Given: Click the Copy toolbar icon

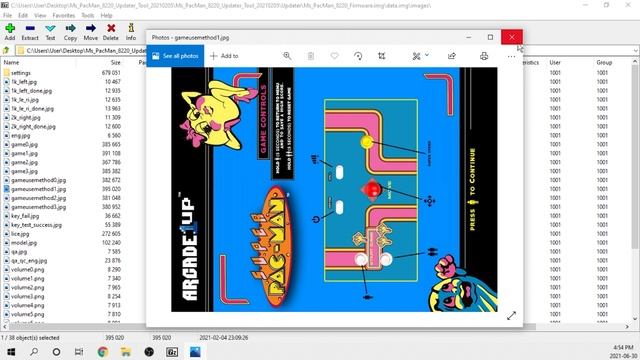Looking at the screenshot, I should coord(70,32).
